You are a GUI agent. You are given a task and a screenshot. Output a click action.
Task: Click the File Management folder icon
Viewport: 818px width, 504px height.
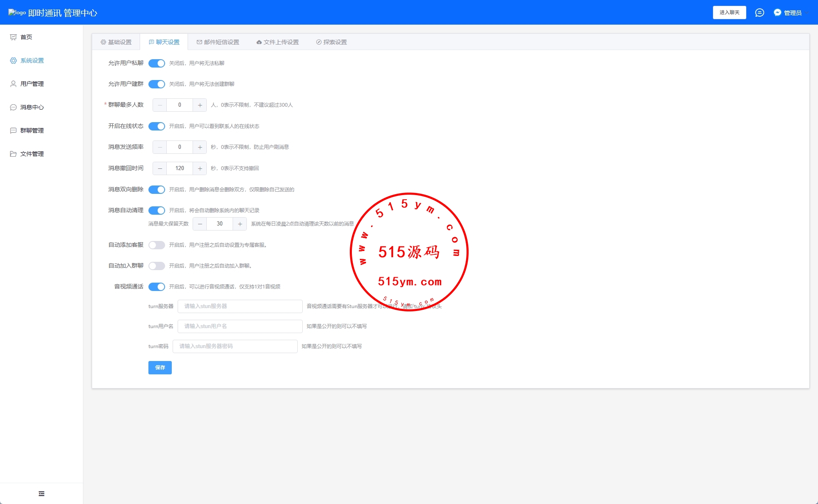click(13, 154)
